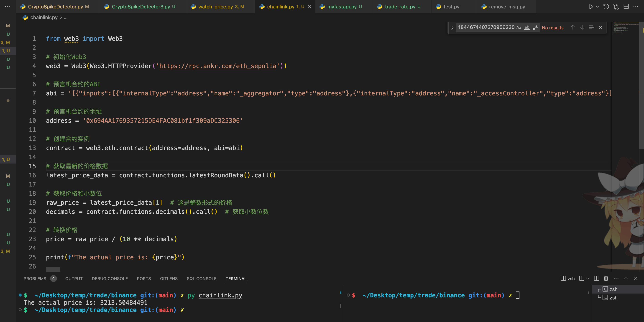Open the PROBLEMS panel tab
Image resolution: width=644 pixels, height=322 pixels.
pos(40,279)
